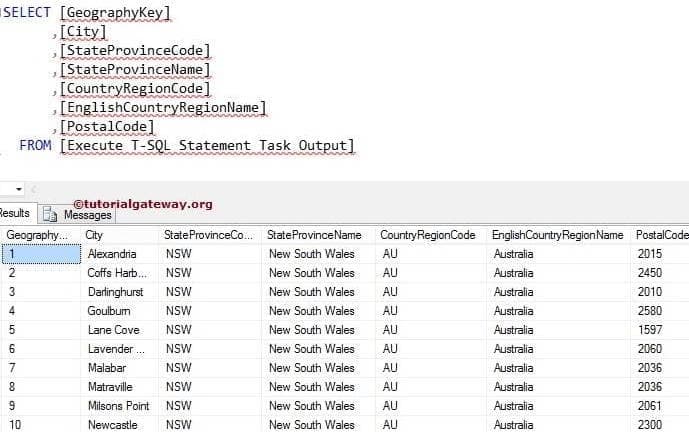Click the FROM keyword in the query

click(35, 145)
